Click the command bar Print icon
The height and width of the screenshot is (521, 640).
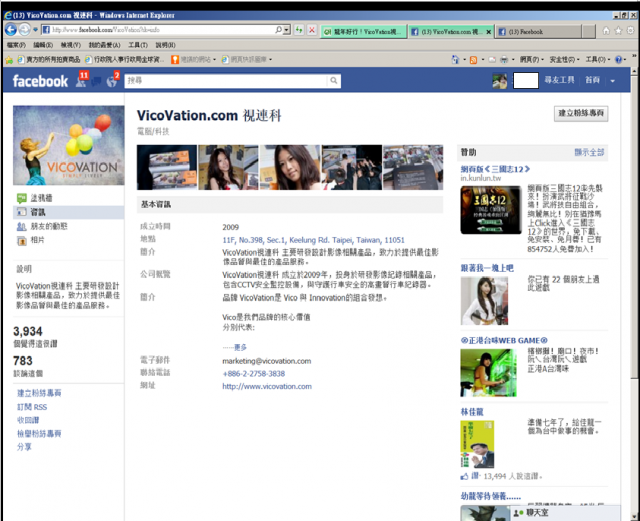504,60
